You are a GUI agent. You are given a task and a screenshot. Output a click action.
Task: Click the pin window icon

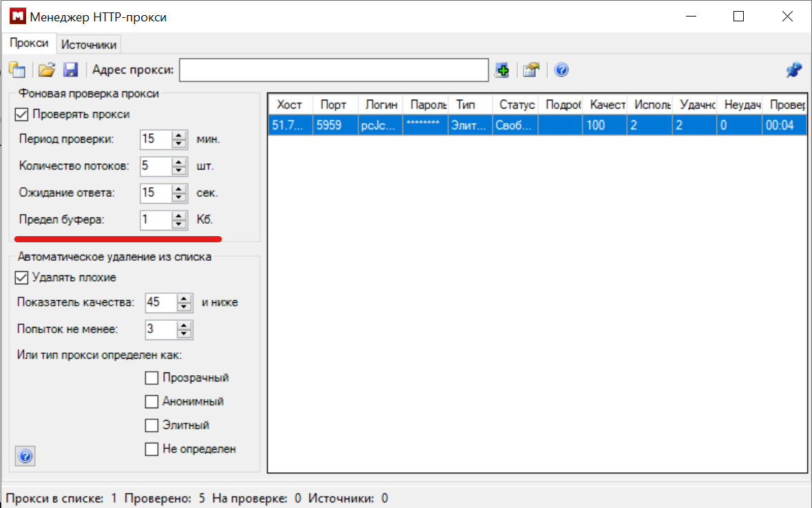coord(794,70)
